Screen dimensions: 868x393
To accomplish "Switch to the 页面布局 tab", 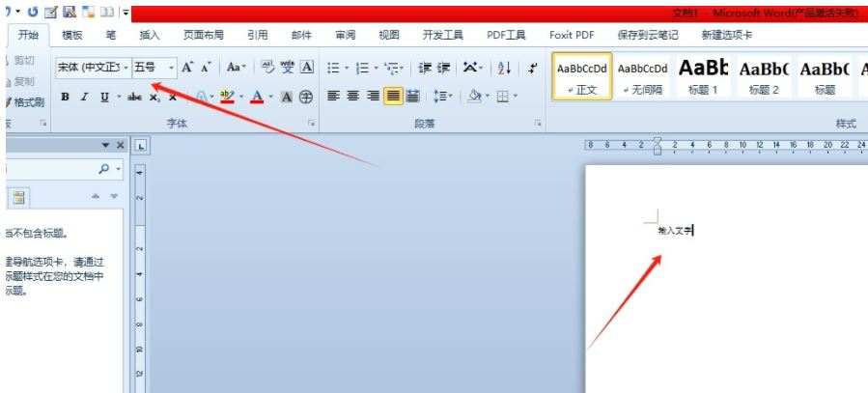I will click(203, 35).
